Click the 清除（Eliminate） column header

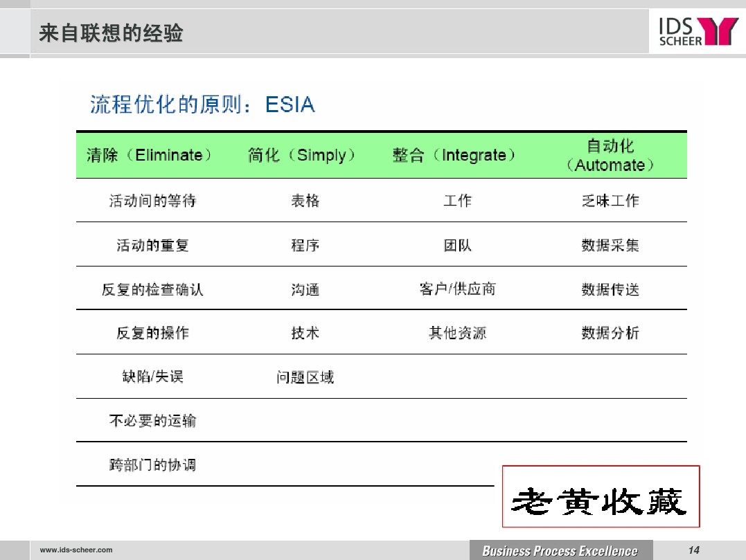(150, 155)
